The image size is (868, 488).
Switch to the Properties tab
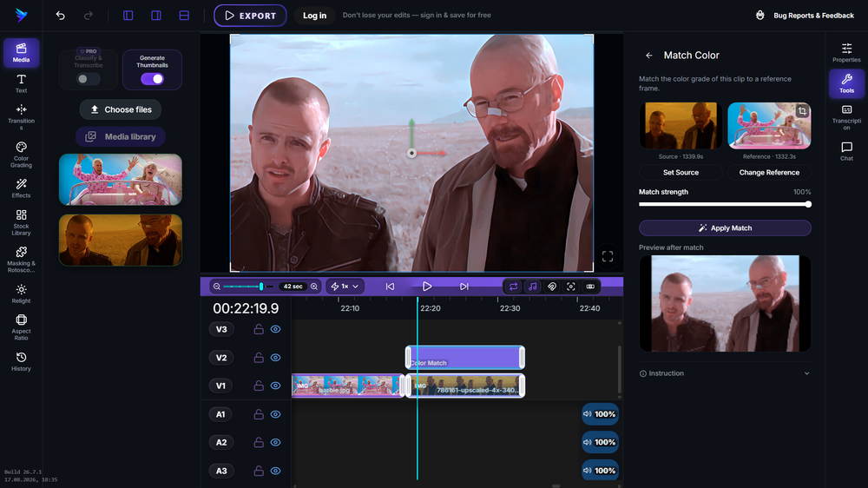pos(846,53)
